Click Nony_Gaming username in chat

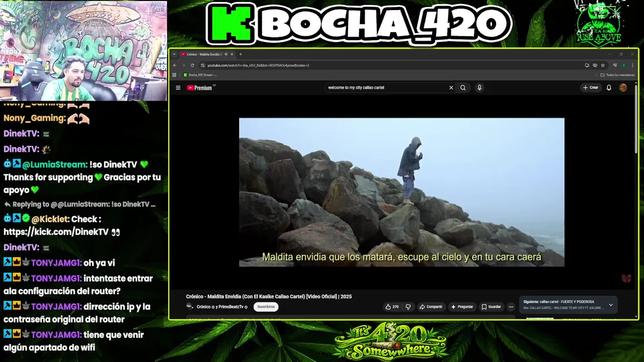pyautogui.click(x=35, y=118)
